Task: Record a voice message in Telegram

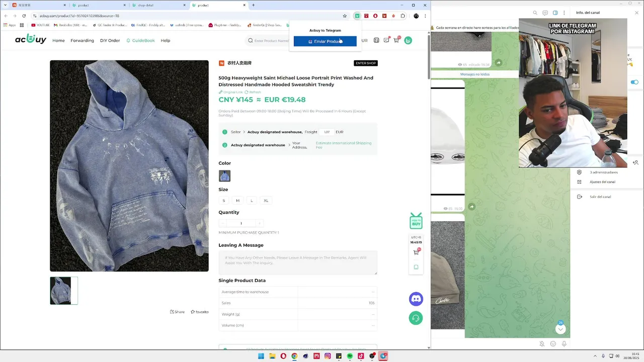Action: pyautogui.click(x=564, y=344)
